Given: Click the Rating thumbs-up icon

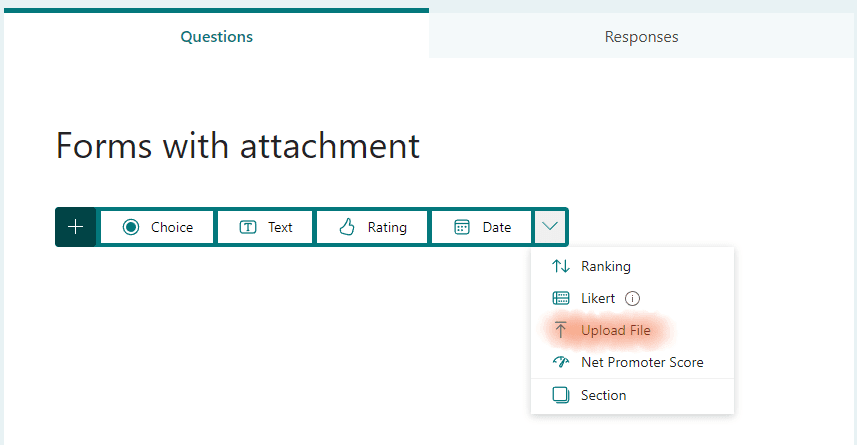Looking at the screenshot, I should coord(347,227).
